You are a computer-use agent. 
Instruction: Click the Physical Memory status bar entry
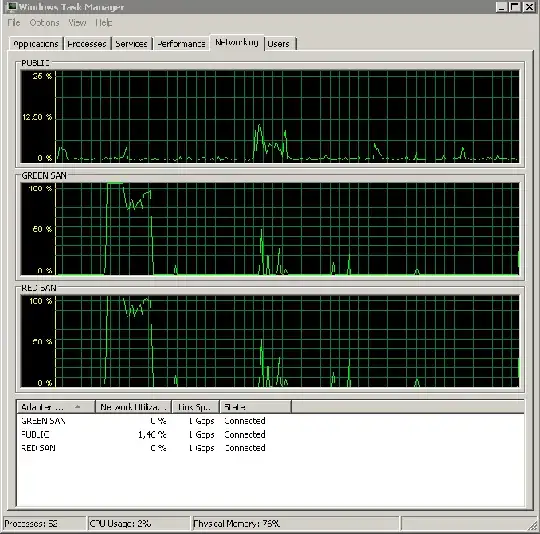point(296,524)
